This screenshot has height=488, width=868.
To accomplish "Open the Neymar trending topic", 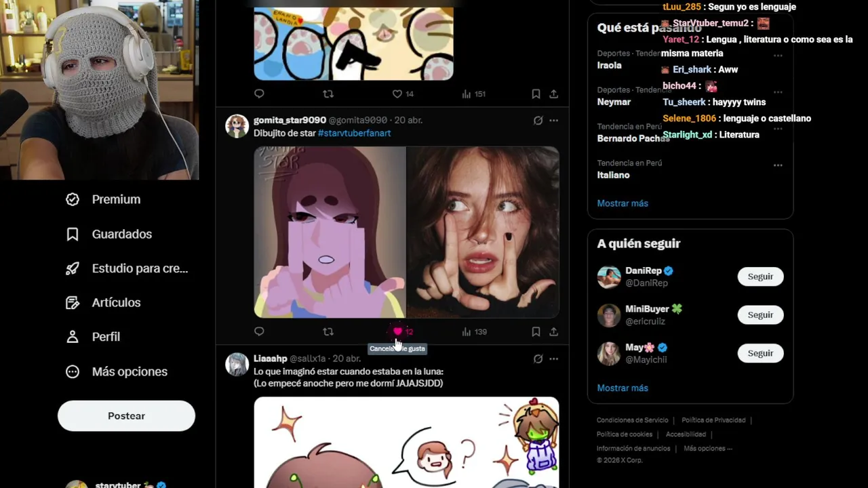I will click(x=614, y=102).
